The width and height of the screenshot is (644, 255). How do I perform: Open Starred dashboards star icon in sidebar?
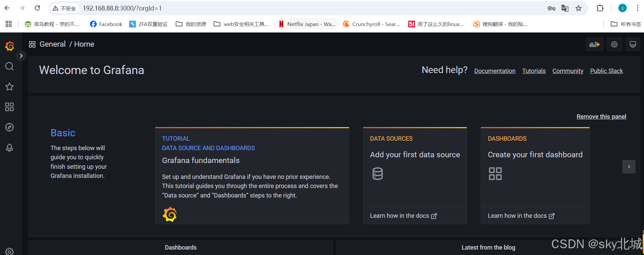point(9,87)
